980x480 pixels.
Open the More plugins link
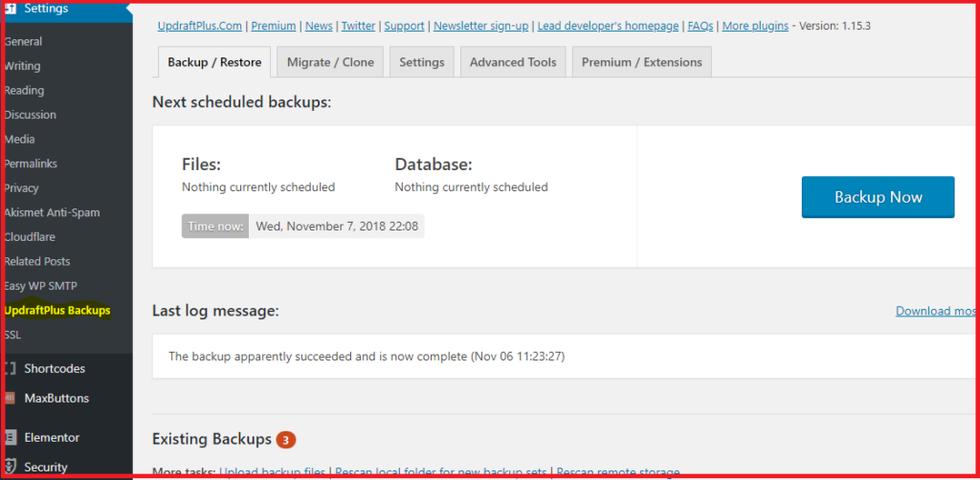[x=756, y=26]
